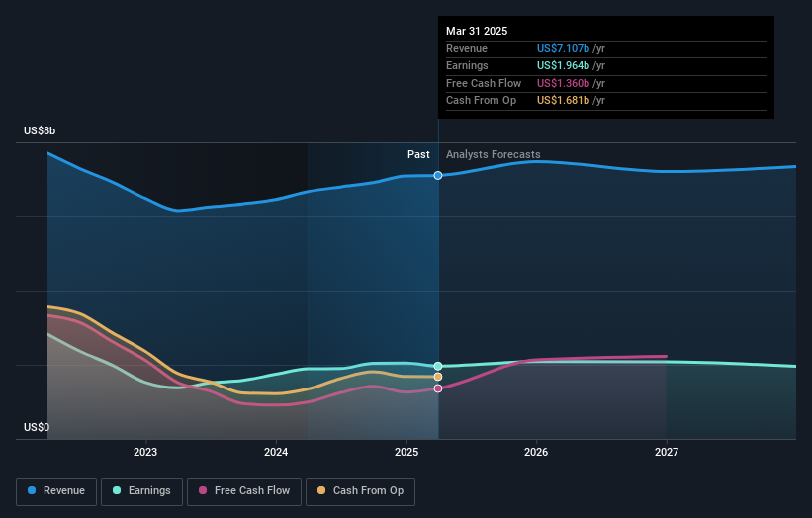This screenshot has width=812, height=518.
Task: Click the 2027 x-axis label
Action: (667, 453)
